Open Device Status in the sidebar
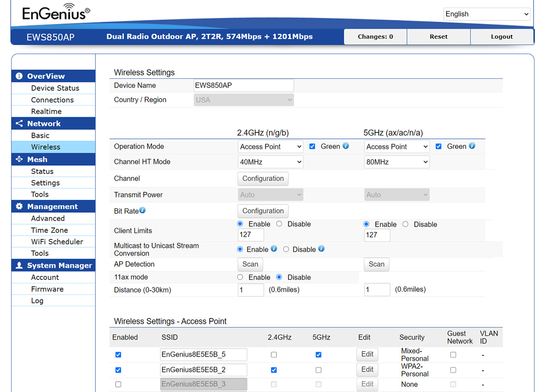 pyautogui.click(x=55, y=88)
